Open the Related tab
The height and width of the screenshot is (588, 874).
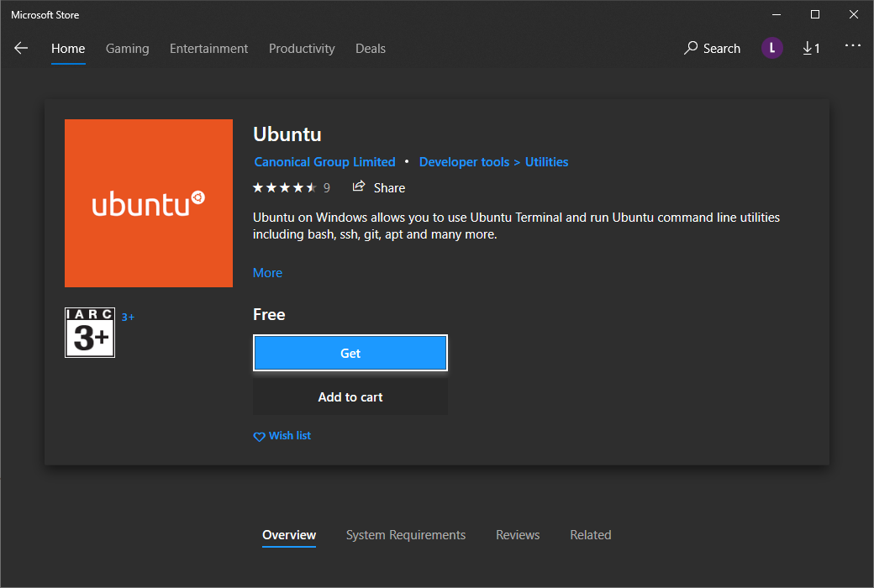point(590,535)
